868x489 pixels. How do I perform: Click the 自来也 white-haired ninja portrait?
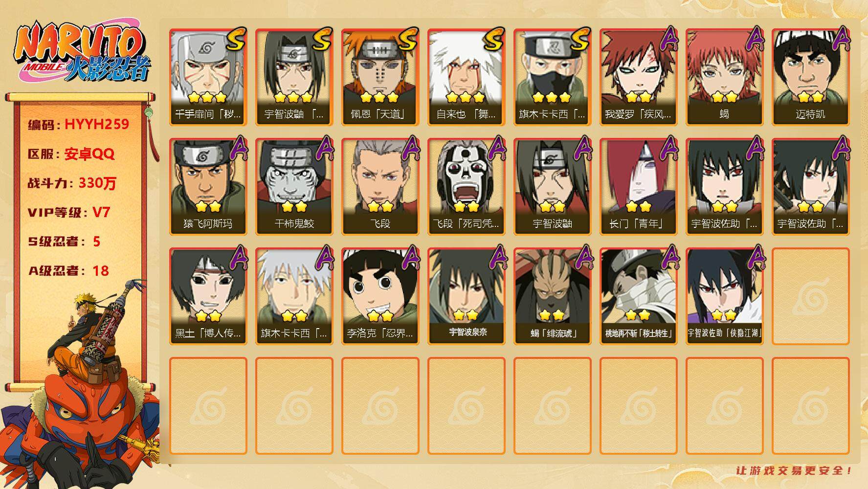[466, 77]
